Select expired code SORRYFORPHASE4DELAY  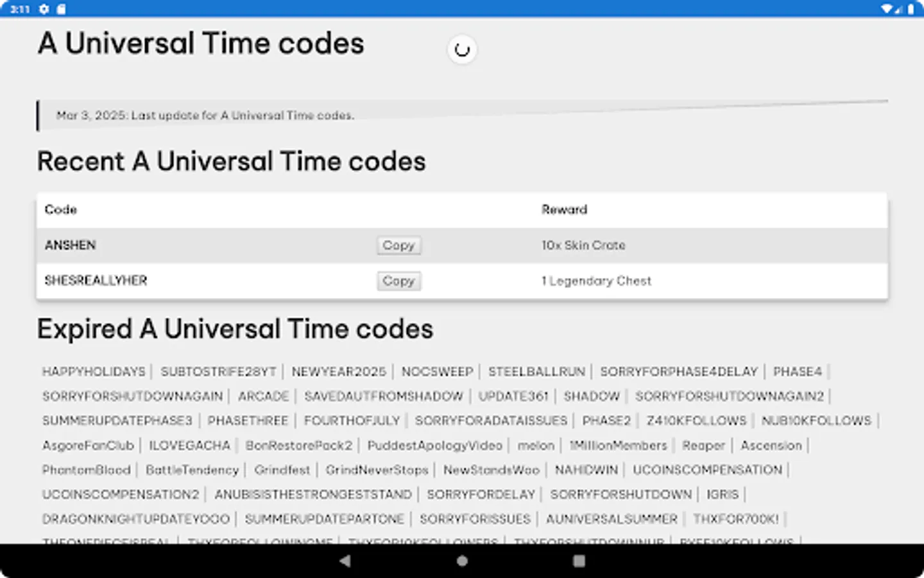(679, 372)
